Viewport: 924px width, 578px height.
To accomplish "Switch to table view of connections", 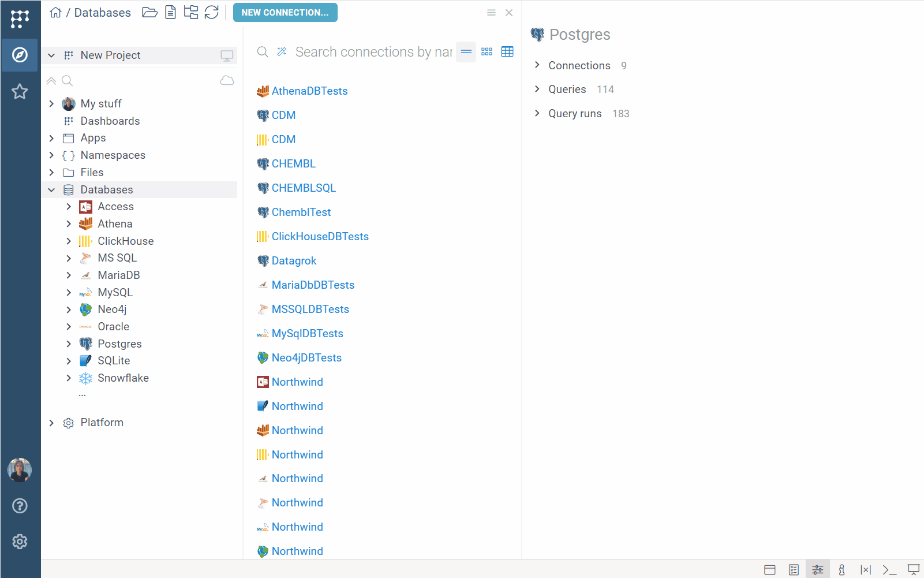I will pyautogui.click(x=507, y=52).
